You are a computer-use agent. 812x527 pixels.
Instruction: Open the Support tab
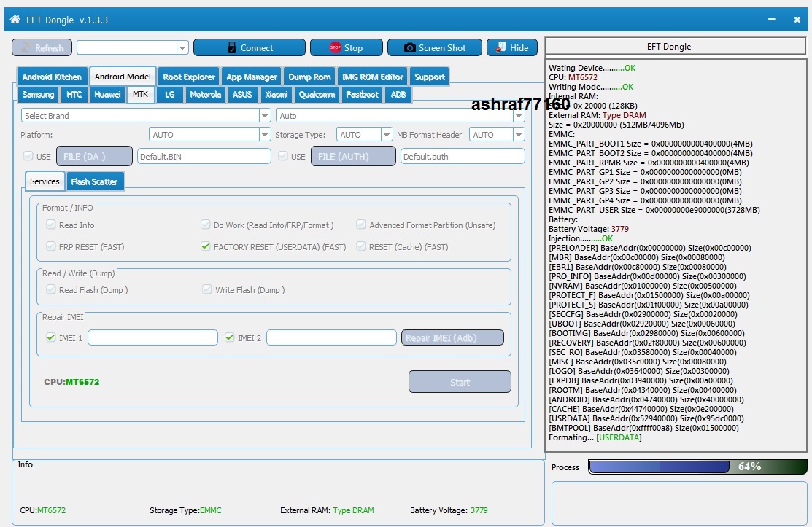[429, 77]
